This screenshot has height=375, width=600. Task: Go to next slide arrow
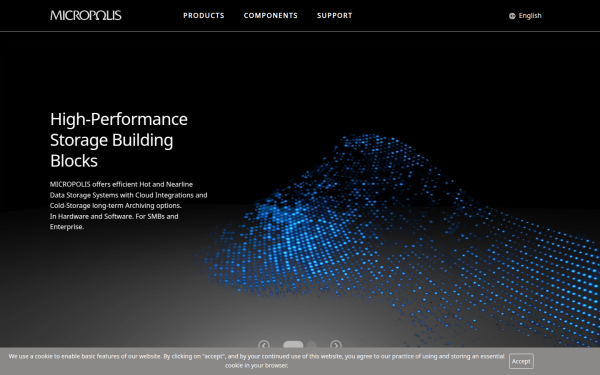point(336,345)
